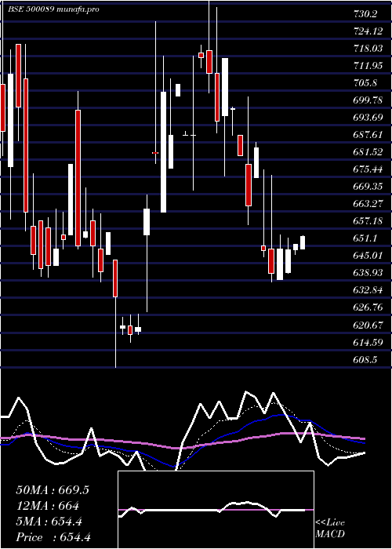Select the 638.93 price axis label
This screenshot has height=549, width=392.
tap(368, 273)
